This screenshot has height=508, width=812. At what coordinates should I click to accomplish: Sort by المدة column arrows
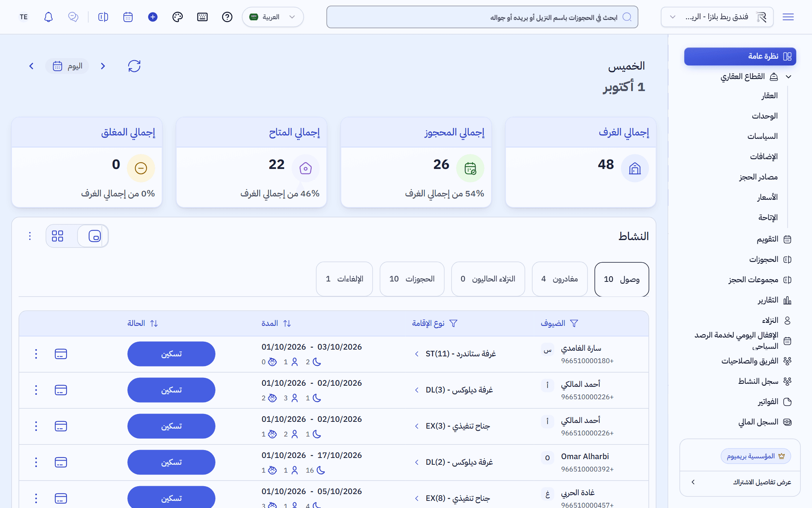click(287, 324)
